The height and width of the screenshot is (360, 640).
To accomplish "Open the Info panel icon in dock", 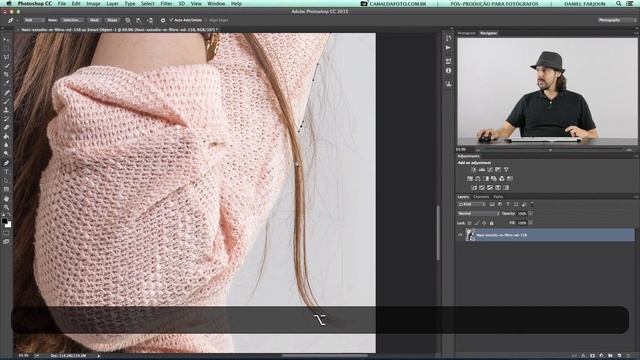I will pos(448,71).
